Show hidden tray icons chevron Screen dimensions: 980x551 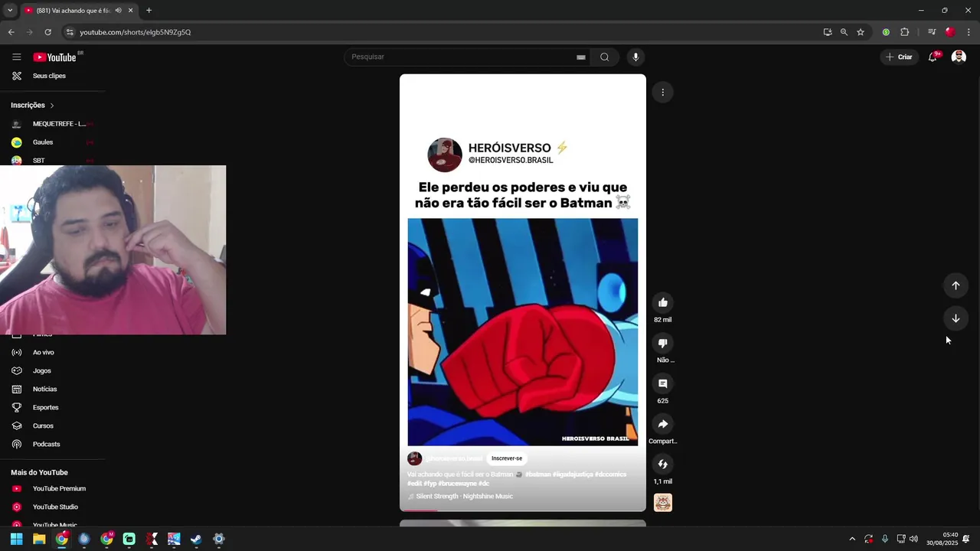pyautogui.click(x=852, y=539)
